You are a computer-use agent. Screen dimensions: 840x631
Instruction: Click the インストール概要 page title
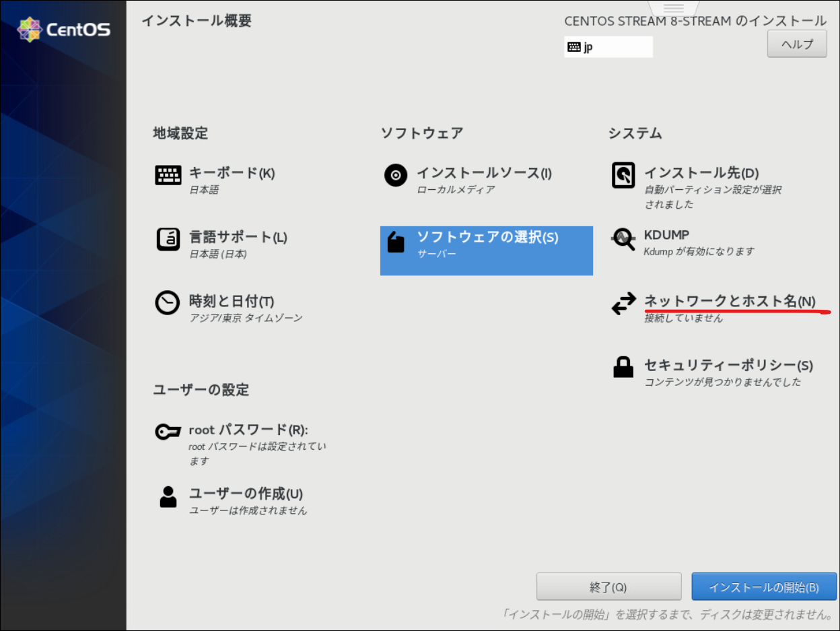click(197, 20)
